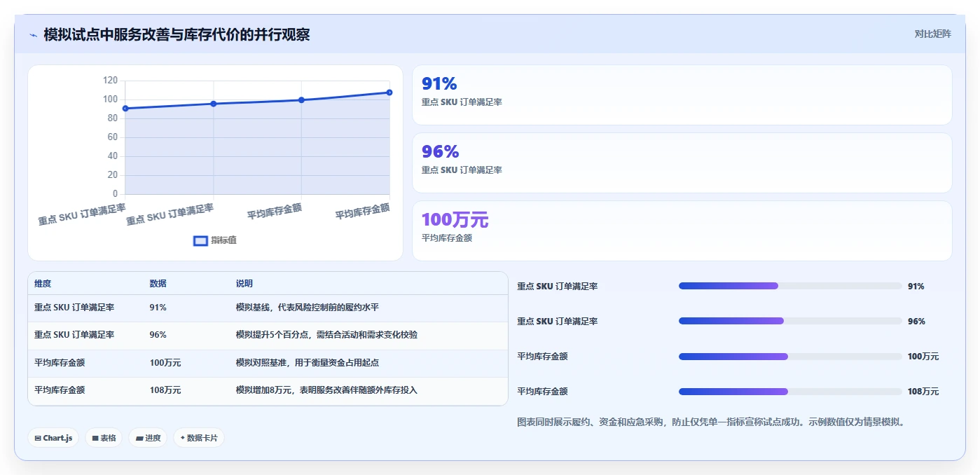Open the 91% data card
Screen dimensions: 980x475
682,95
